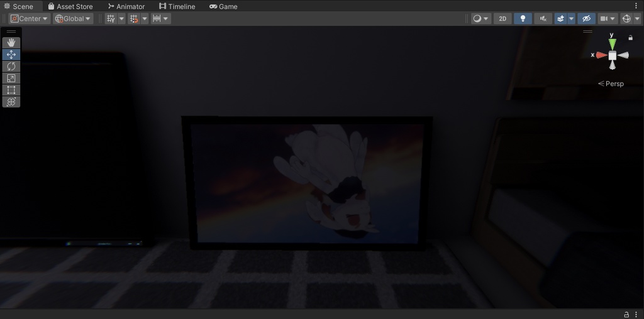Image resolution: width=644 pixels, height=319 pixels.
Task: Toggle the 2D view mode
Action: tap(502, 18)
